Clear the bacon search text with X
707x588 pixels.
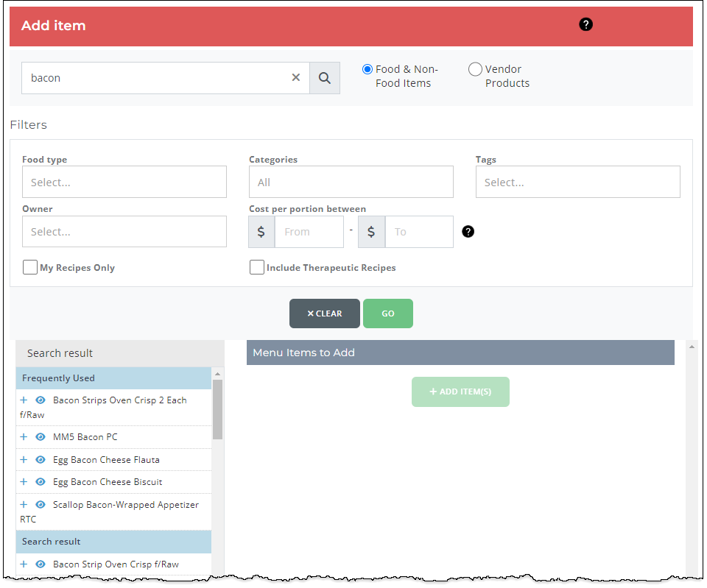(296, 78)
